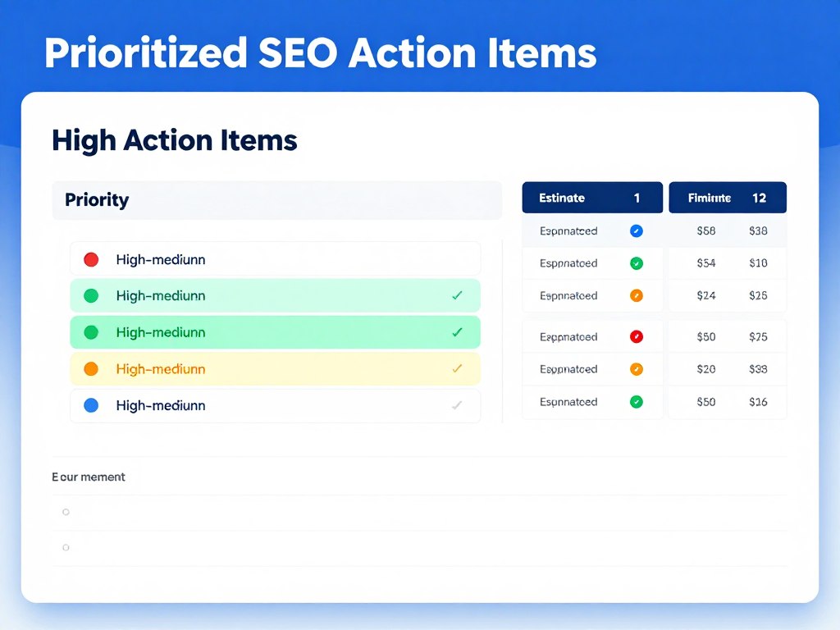This screenshot has height=630, width=840.
Task: Click the Priority list header
Action: tap(277, 200)
